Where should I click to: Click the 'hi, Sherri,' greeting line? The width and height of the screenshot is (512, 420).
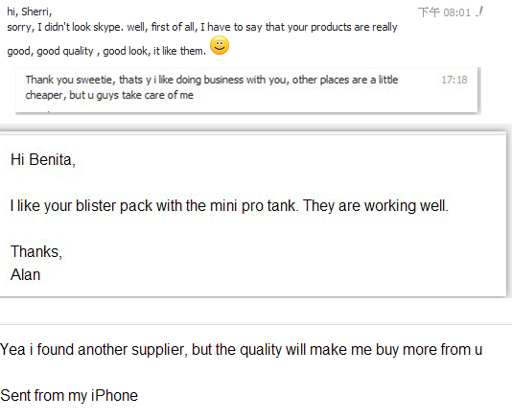click(x=30, y=12)
